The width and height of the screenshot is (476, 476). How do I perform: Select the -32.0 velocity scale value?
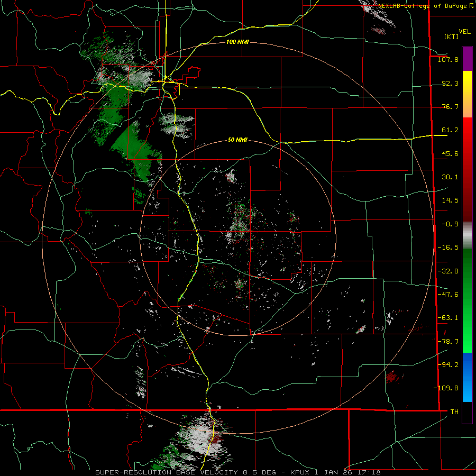click(x=448, y=271)
